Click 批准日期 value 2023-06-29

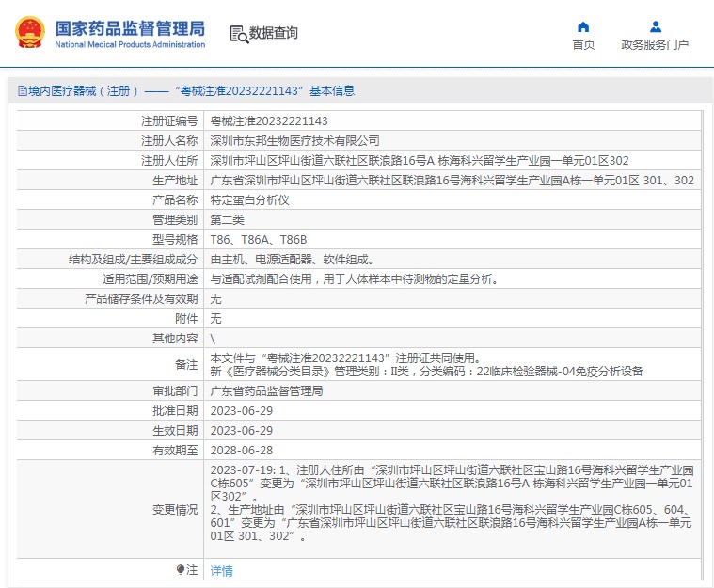click(x=242, y=411)
